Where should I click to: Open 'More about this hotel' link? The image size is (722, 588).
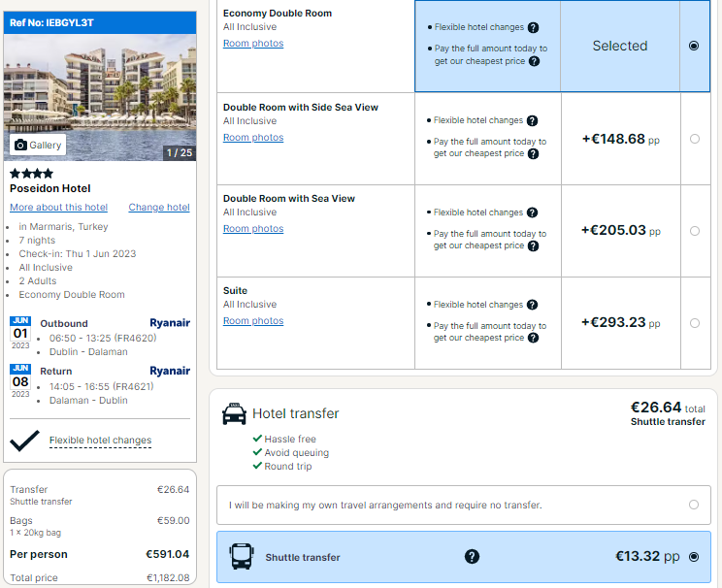[x=58, y=208]
